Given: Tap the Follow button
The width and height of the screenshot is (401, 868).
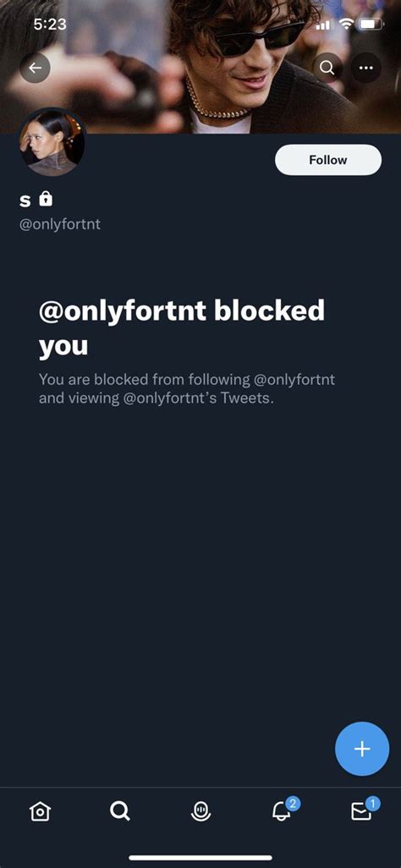Looking at the screenshot, I should coord(328,160).
